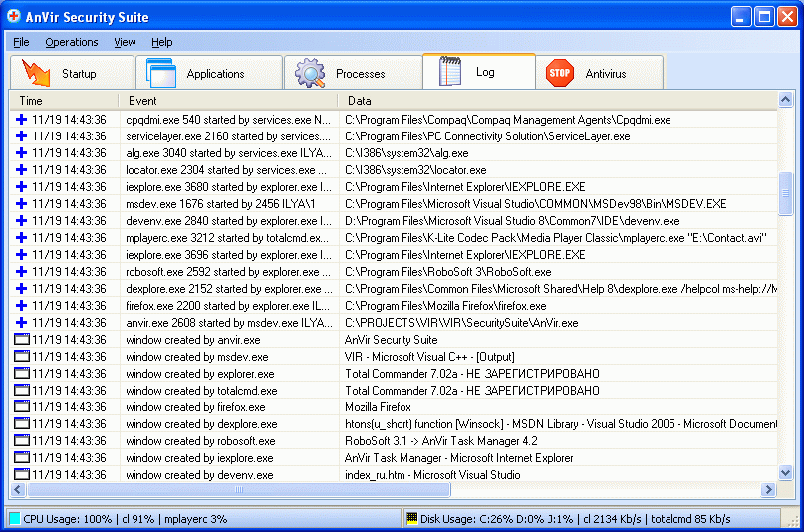This screenshot has width=804, height=532.
Task: Click the Processes tab gear icon
Action: coord(310,73)
